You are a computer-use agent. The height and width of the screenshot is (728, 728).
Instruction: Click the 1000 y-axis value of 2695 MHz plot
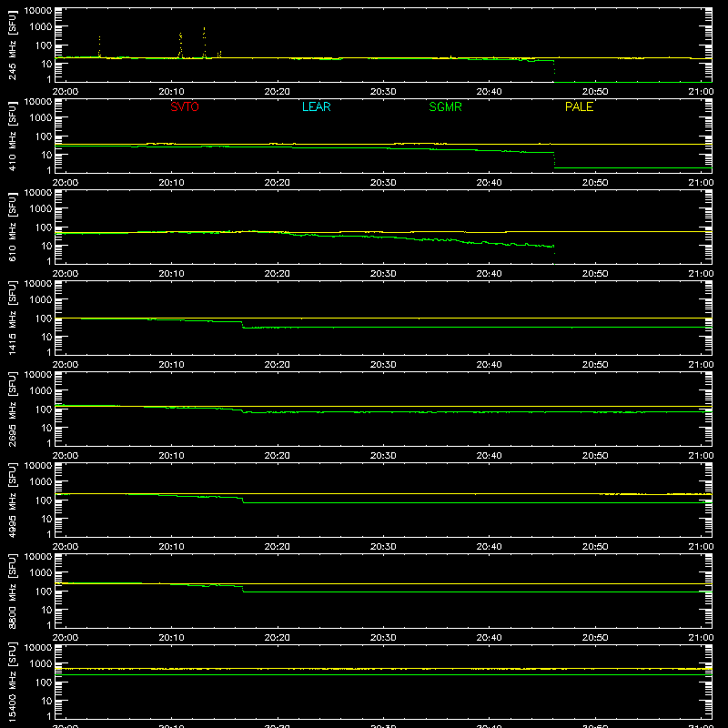[x=41, y=391]
